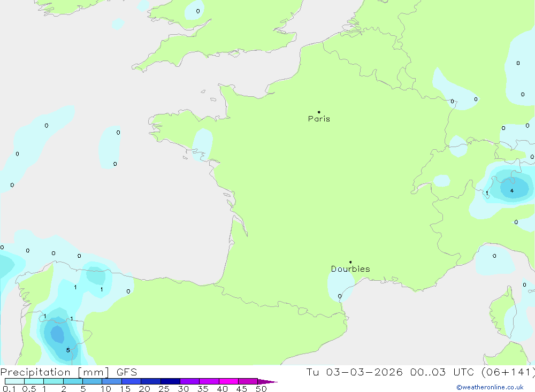Click the Dourbies location marker dot
Viewport: 535px width, 392px height.
point(350,262)
